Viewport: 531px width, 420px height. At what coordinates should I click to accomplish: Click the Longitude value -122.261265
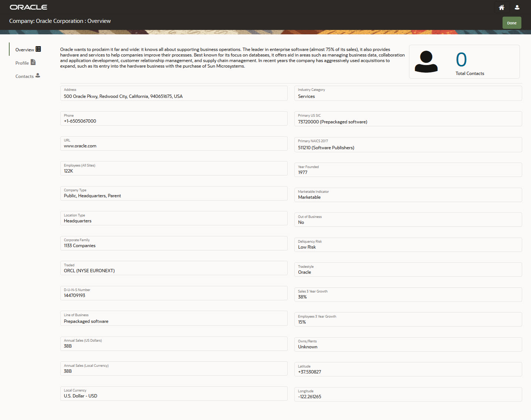[310, 397]
